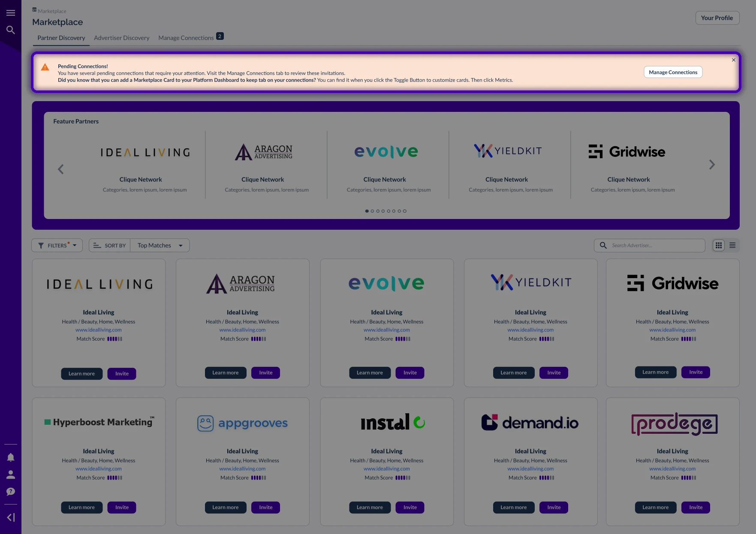
Task: Click the funnel Filters icon
Action: [41, 246]
